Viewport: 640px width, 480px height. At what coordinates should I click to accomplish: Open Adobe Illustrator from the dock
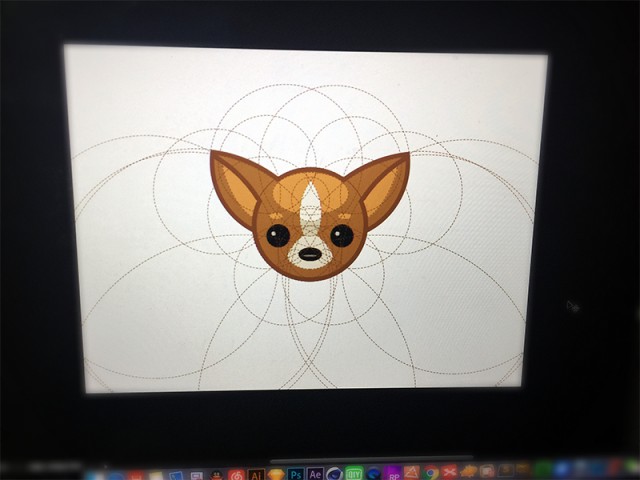point(256,475)
